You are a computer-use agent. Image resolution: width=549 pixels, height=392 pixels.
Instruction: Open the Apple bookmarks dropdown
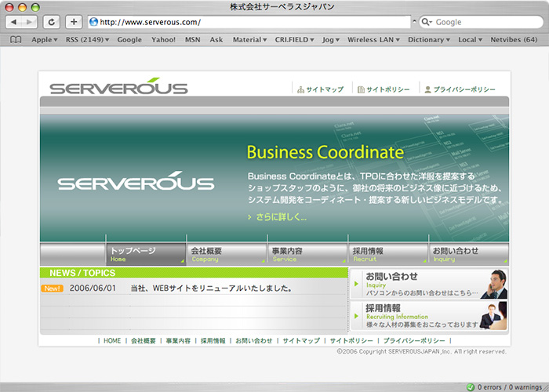click(45, 39)
